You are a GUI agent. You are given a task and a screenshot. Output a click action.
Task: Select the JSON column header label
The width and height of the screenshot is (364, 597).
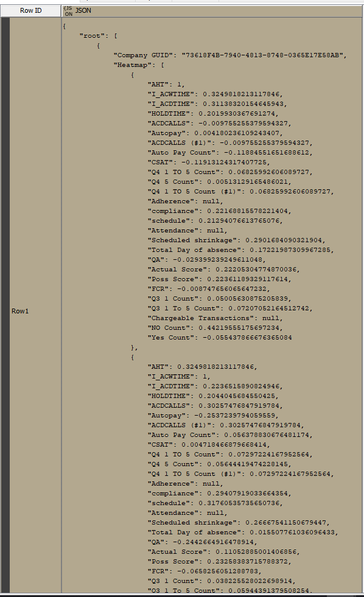[x=83, y=11]
